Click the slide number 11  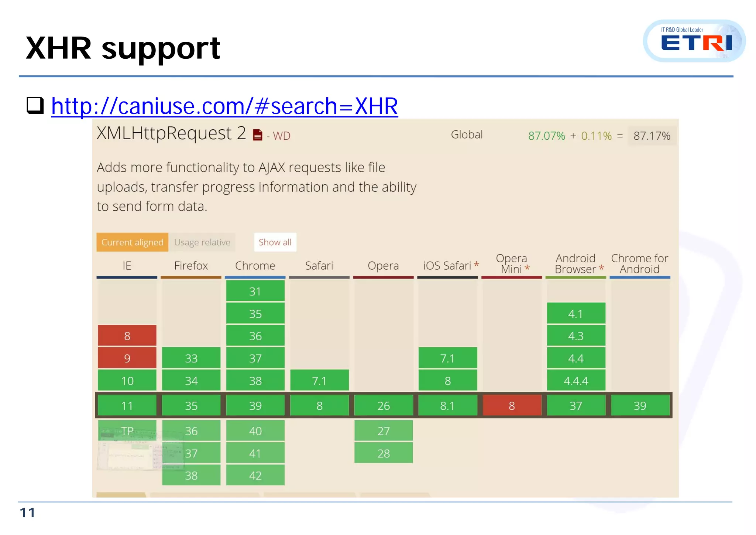point(27,513)
